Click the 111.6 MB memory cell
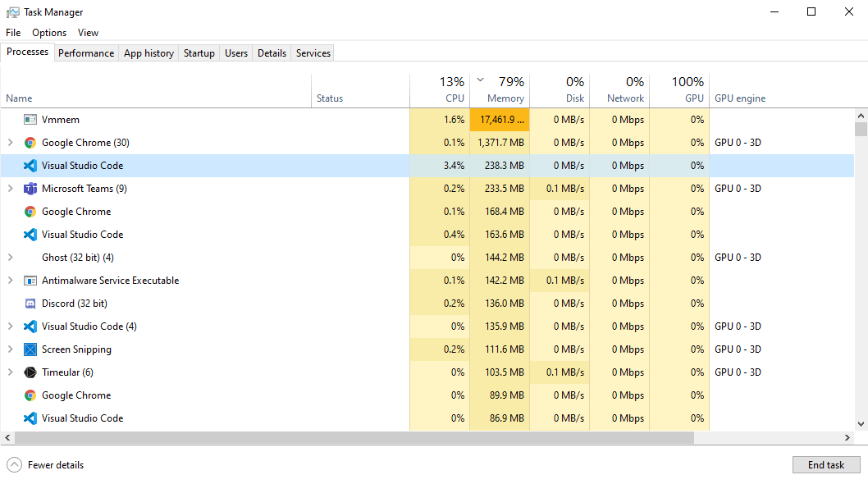The height and width of the screenshot is (484, 868). pyautogui.click(x=500, y=349)
